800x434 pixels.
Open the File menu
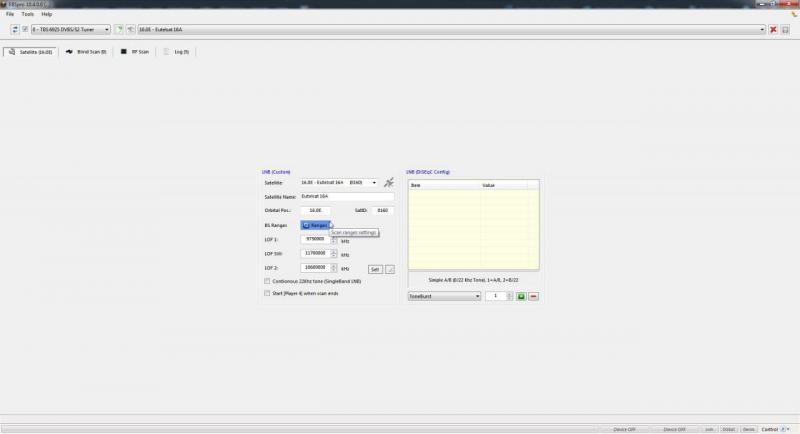click(10, 14)
